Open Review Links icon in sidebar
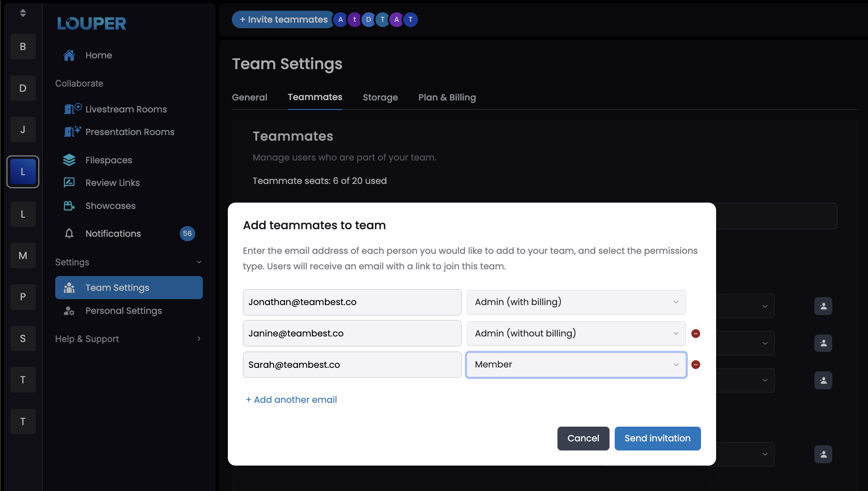This screenshot has height=491, width=868. [69, 183]
